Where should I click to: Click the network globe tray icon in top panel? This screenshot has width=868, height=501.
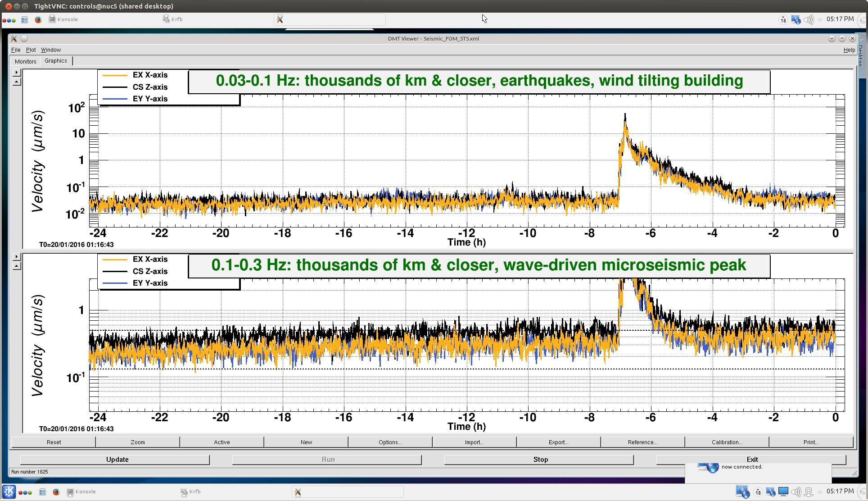pos(796,19)
